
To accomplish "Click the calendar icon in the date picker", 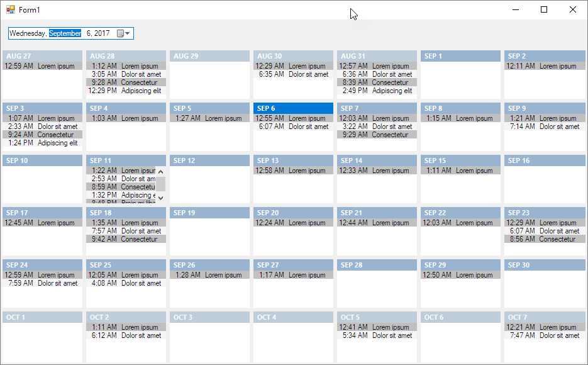I will coord(120,33).
